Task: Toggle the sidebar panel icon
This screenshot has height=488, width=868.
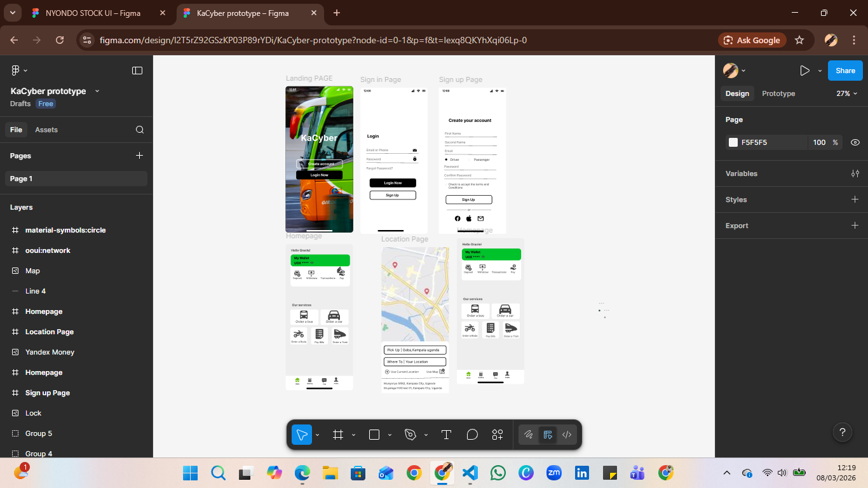Action: click(x=137, y=71)
